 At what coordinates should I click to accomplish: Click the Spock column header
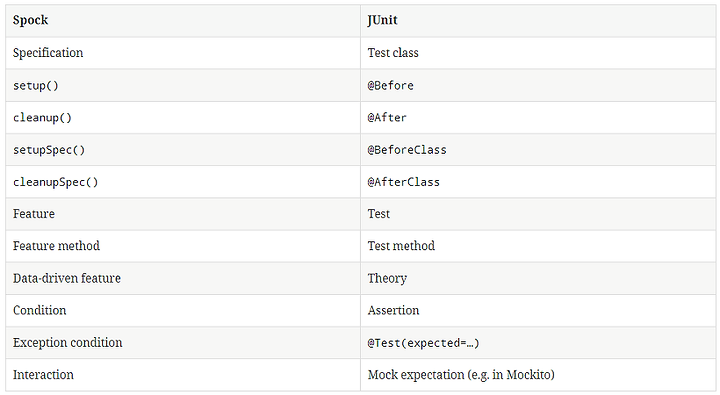coord(30,20)
